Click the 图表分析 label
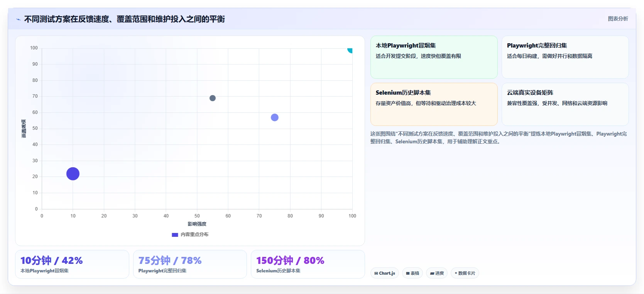Viewport: 644px width, 294px height. [x=618, y=19]
